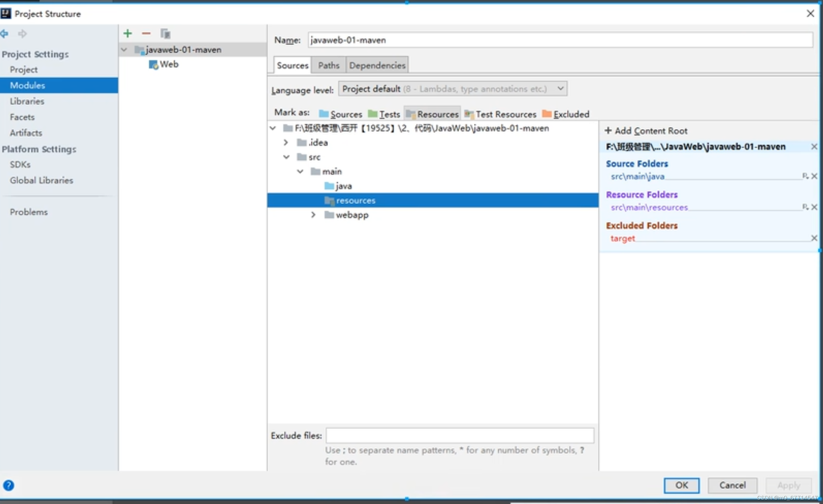Open the Language level dropdown
Screen dimensions: 823x504
(x=453, y=89)
